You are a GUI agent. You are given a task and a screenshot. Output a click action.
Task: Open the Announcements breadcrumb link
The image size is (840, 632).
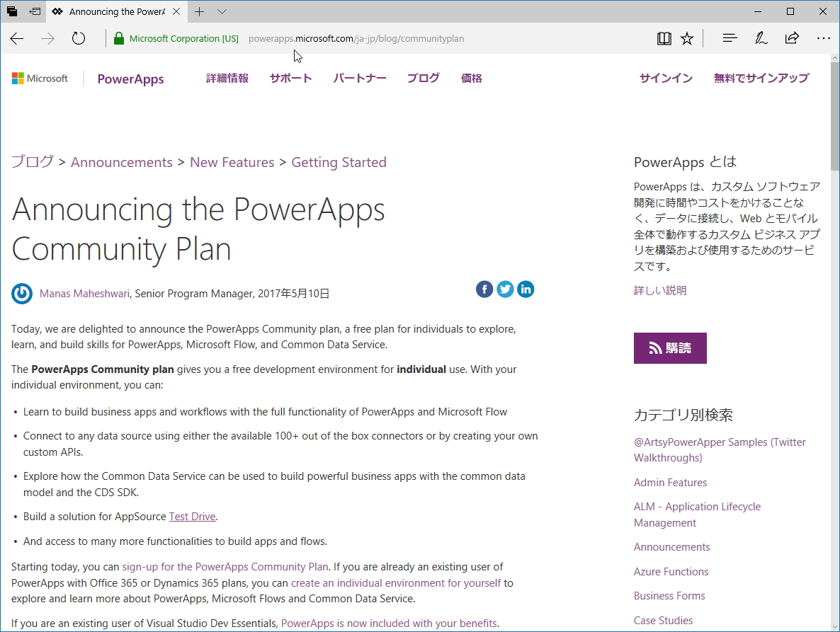click(121, 161)
